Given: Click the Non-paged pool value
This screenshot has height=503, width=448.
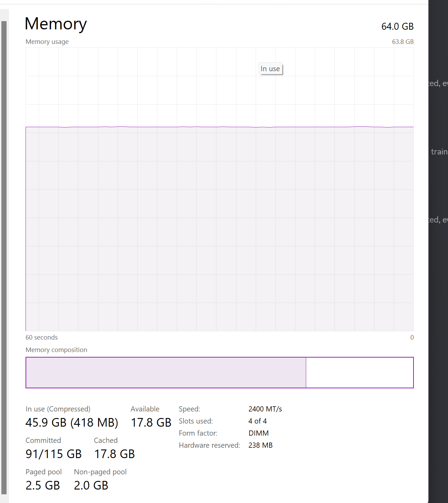Looking at the screenshot, I should pos(91,485).
